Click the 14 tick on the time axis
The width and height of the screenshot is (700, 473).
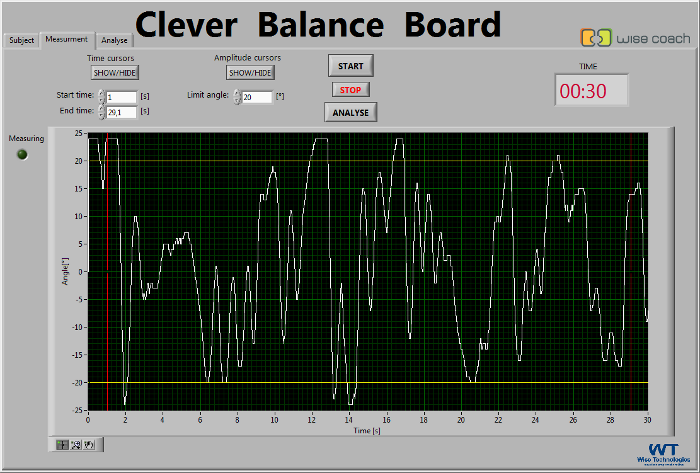point(349,419)
